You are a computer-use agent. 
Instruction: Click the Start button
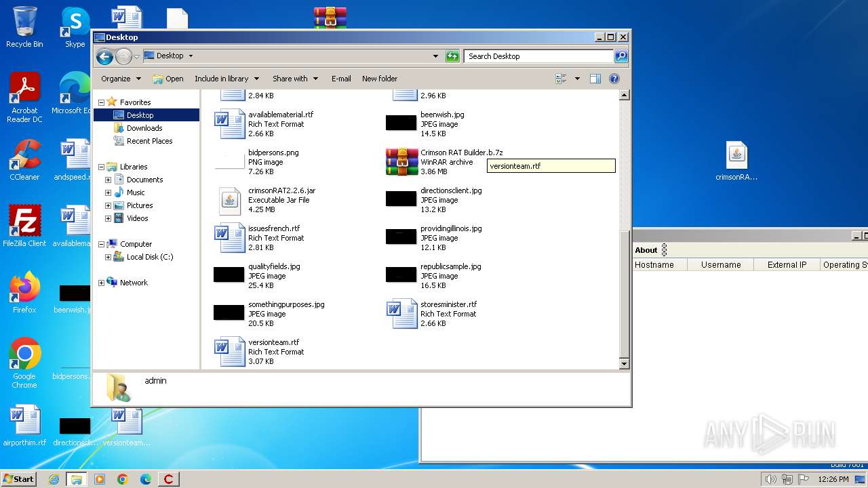point(18,479)
